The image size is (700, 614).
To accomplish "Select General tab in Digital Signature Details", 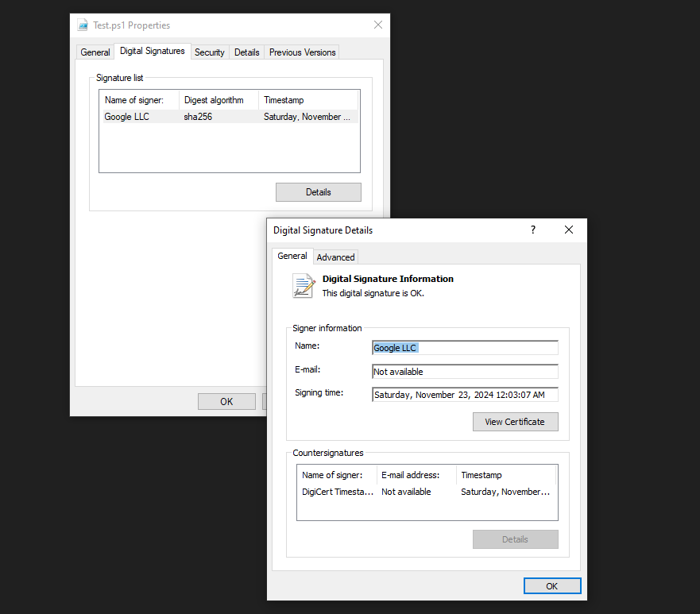I will [x=292, y=256].
